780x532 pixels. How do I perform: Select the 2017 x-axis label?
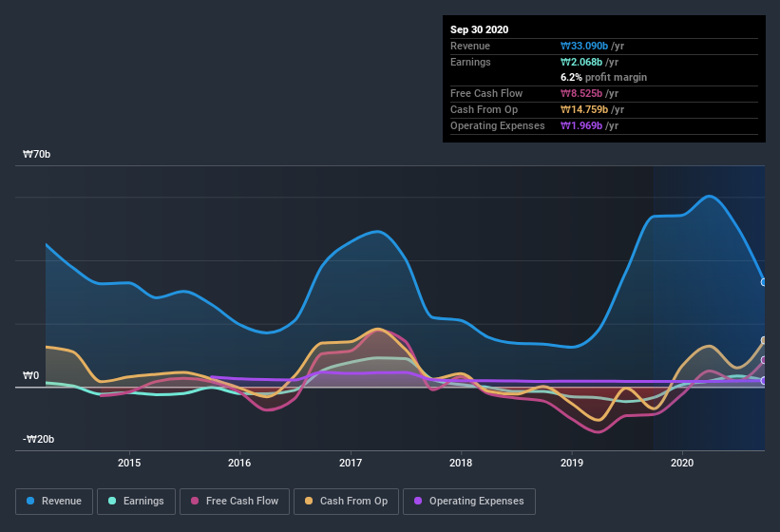coord(351,463)
